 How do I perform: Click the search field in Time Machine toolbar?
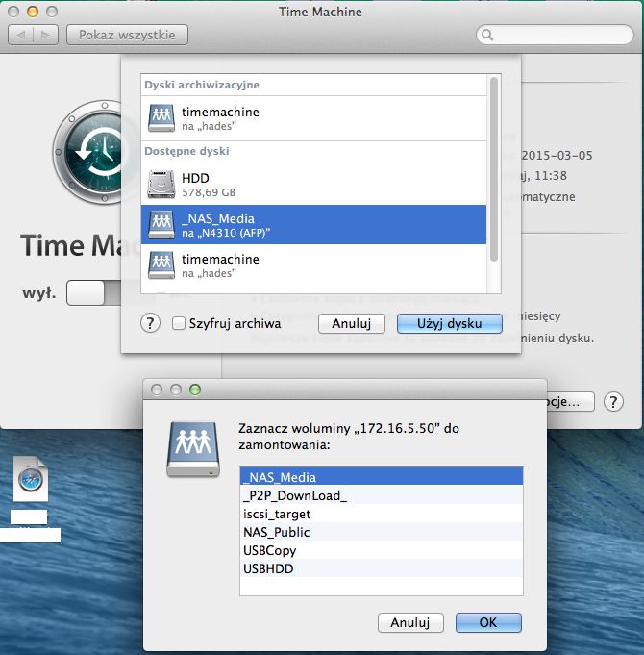(556, 35)
